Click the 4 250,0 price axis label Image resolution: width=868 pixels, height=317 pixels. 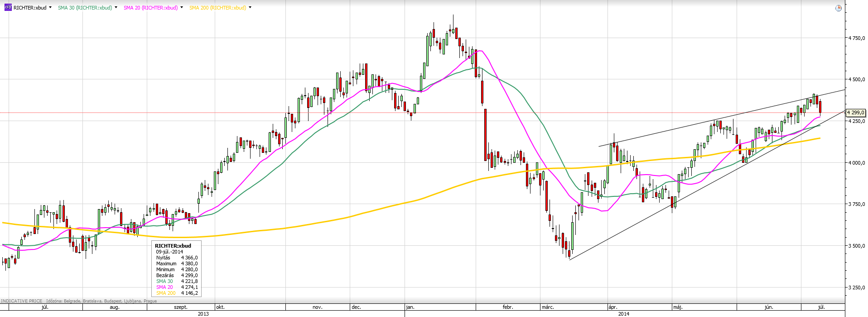pos(857,121)
